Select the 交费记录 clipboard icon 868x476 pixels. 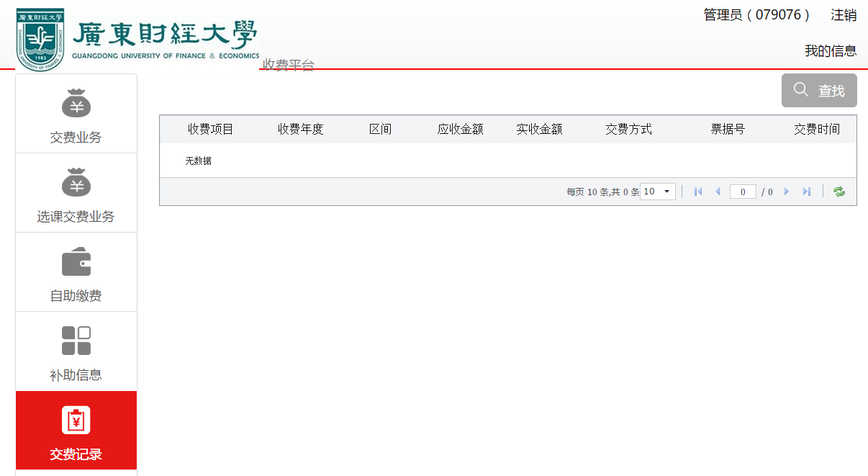coord(76,418)
